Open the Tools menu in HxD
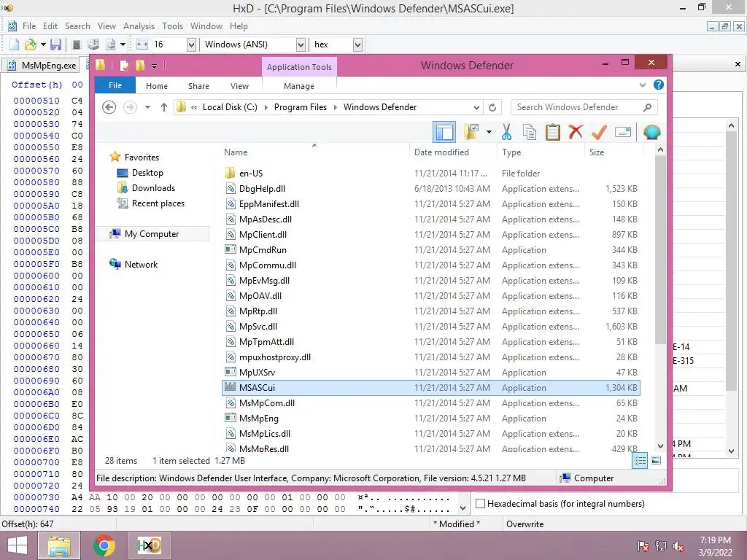Viewport: 747px width, 560px height. tap(172, 26)
